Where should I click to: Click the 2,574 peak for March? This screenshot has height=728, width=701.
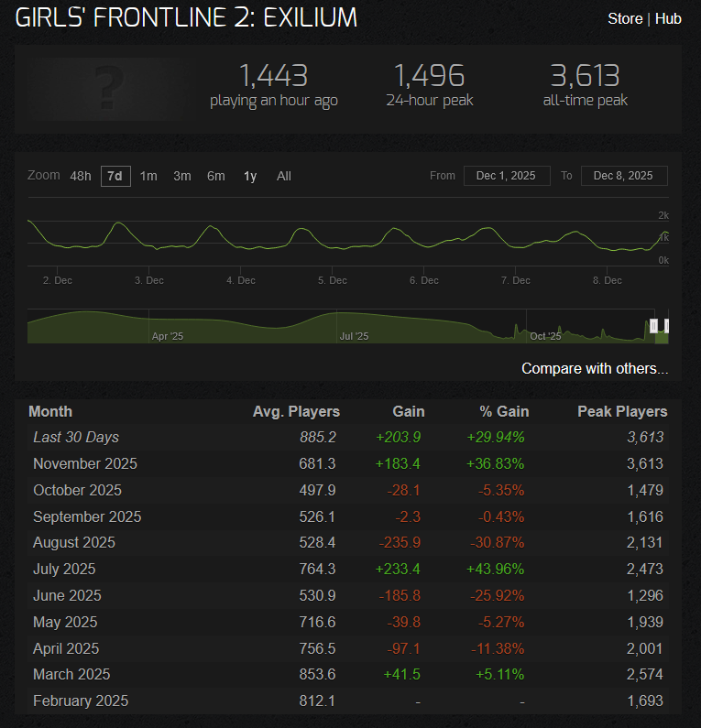point(645,674)
